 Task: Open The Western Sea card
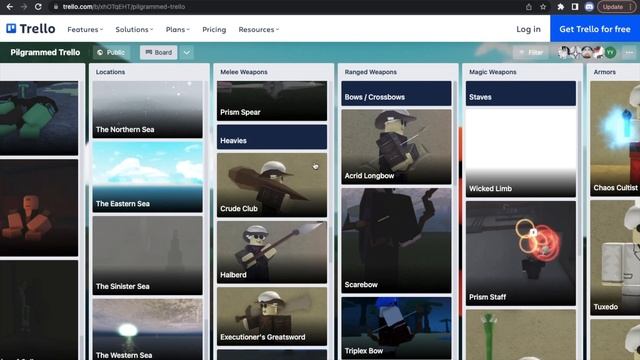pos(147,329)
